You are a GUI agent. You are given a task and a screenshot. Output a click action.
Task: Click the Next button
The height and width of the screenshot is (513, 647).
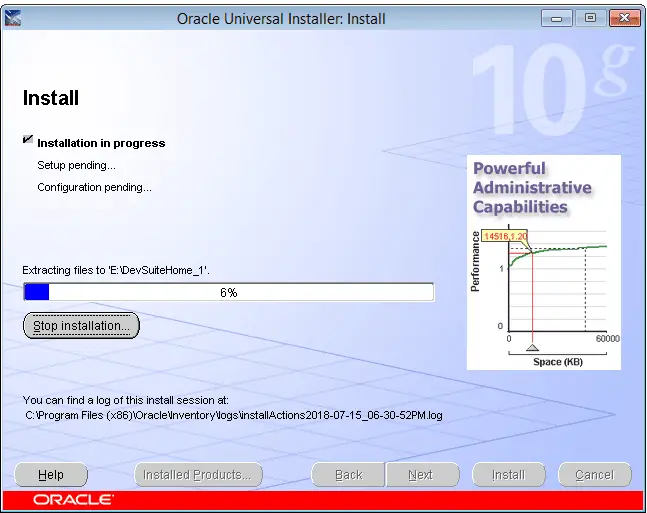tap(423, 475)
